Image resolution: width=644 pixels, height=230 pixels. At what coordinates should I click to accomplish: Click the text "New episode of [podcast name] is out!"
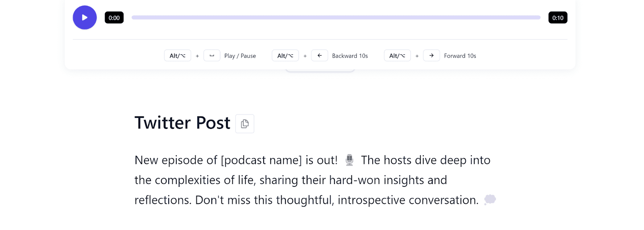point(236,160)
